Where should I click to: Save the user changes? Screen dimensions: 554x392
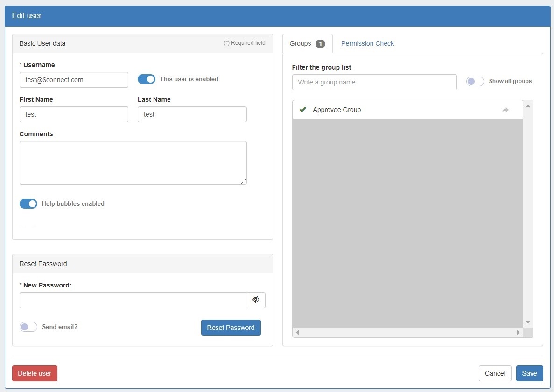click(529, 373)
